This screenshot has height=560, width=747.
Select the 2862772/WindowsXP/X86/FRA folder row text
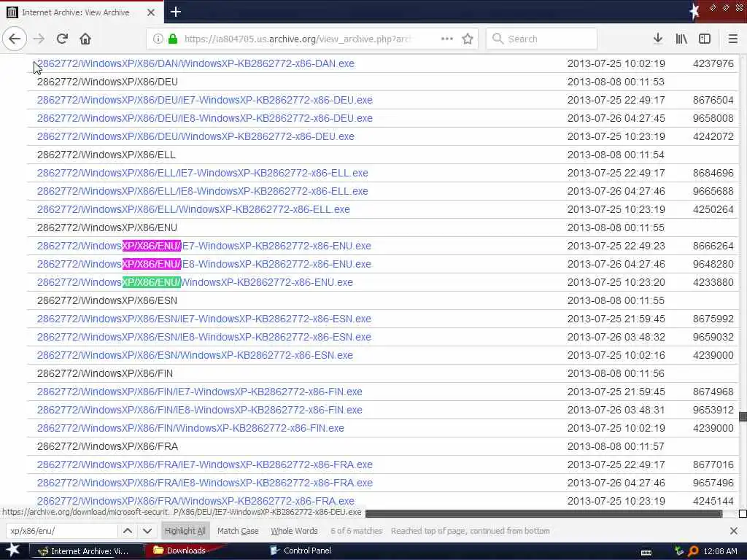108,446
